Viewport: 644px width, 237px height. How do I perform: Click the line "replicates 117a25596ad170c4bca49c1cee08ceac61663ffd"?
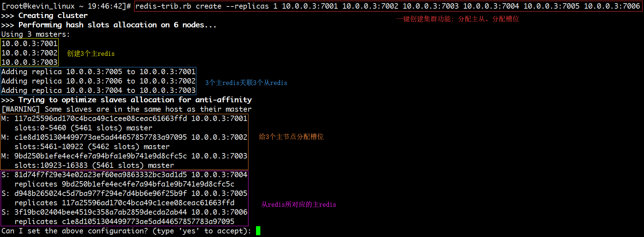(x=124, y=203)
